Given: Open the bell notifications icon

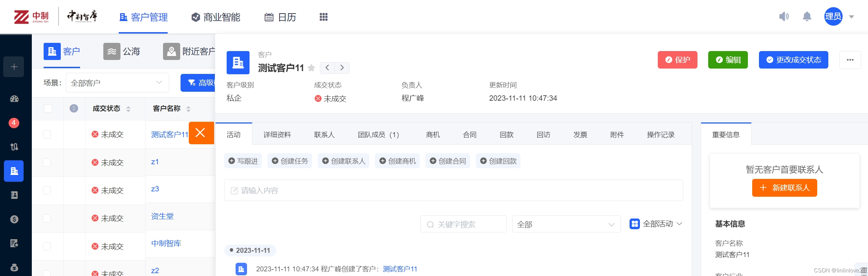Looking at the screenshot, I should [807, 16].
